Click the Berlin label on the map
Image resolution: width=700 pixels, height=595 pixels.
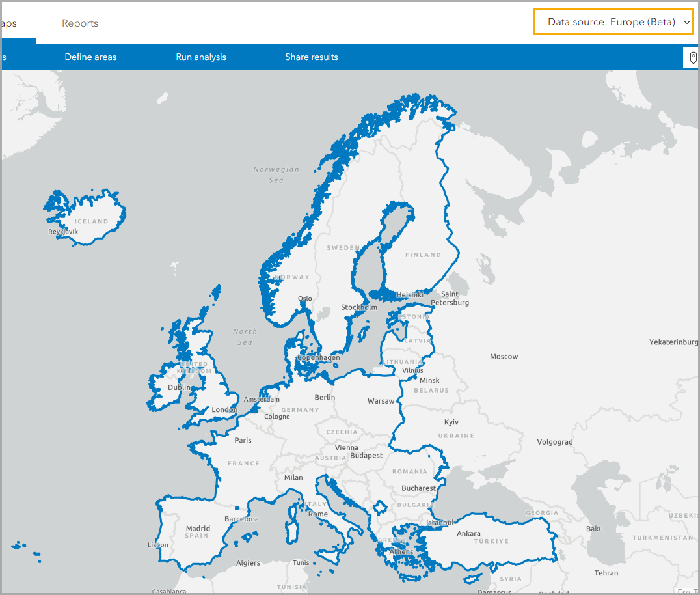tap(323, 398)
